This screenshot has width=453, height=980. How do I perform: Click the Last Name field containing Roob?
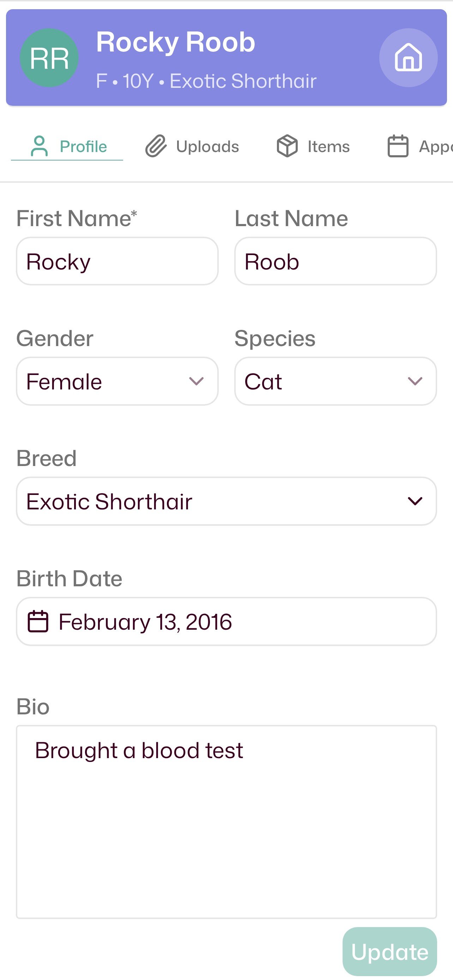click(335, 261)
